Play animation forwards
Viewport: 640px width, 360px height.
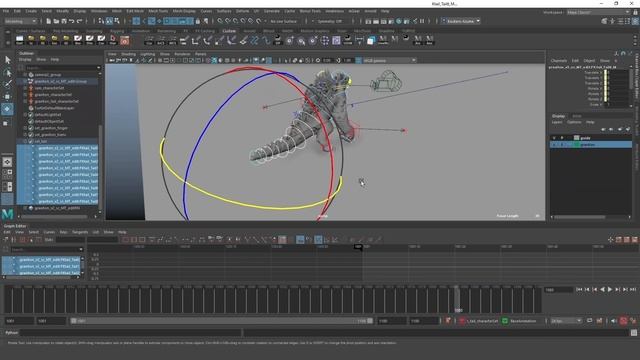[x=610, y=289]
